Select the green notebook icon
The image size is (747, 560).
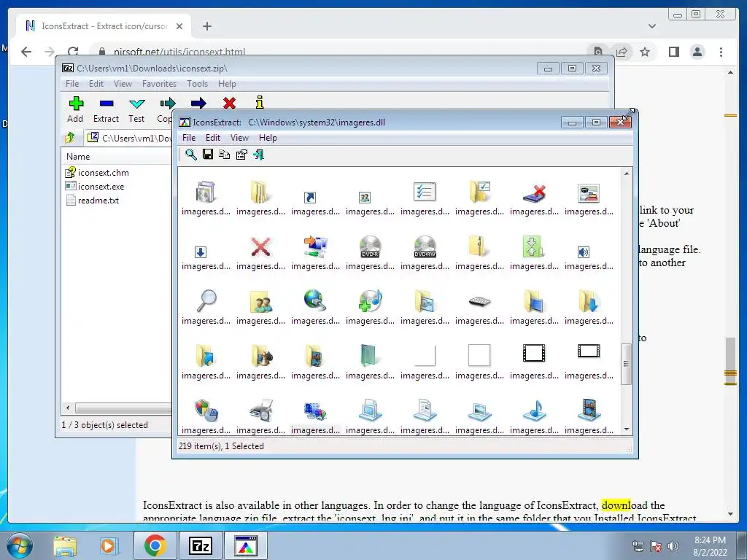pyautogui.click(x=368, y=356)
